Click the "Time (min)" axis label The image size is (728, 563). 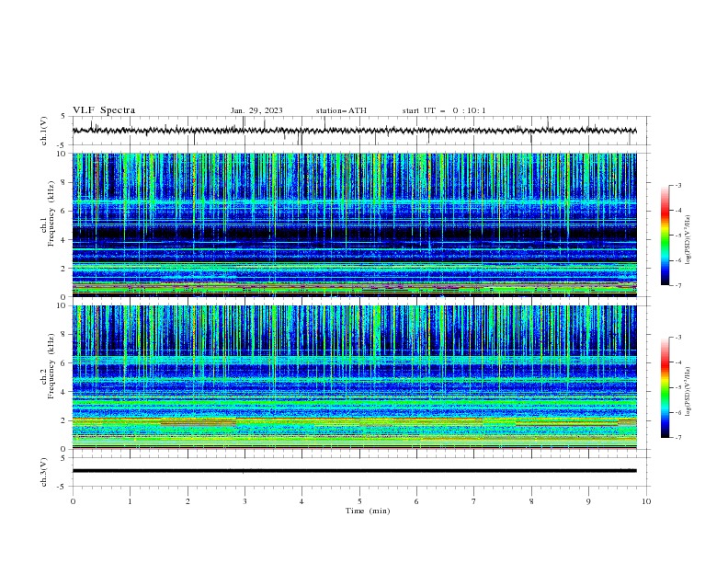click(368, 511)
